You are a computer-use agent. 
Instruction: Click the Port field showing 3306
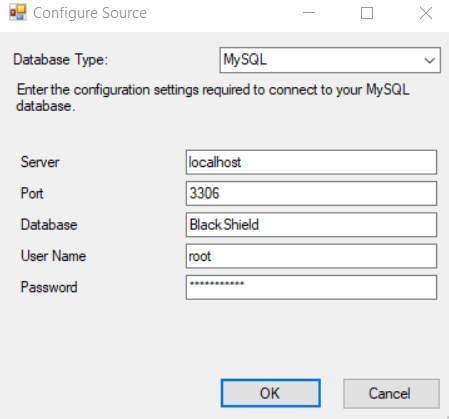click(311, 193)
